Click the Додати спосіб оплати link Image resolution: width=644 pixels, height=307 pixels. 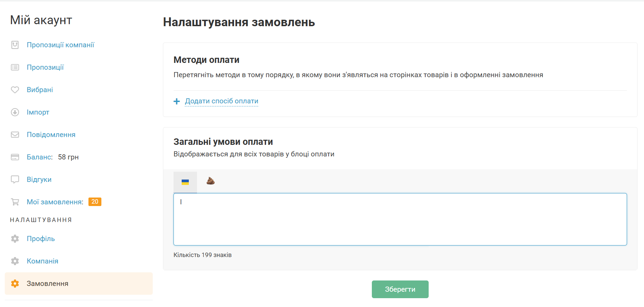221,101
